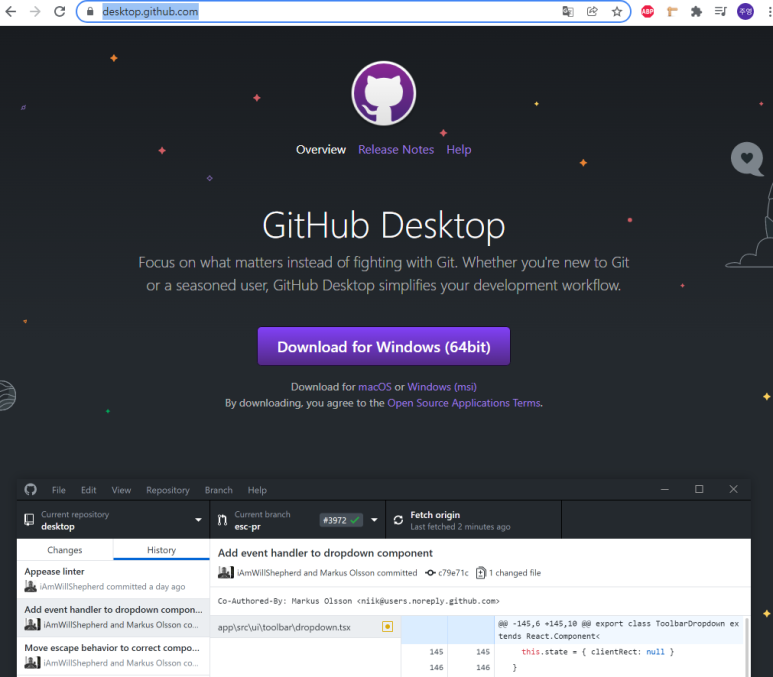Image resolution: width=773 pixels, height=677 pixels.
Task: Open the Edit menu
Action: (x=89, y=490)
